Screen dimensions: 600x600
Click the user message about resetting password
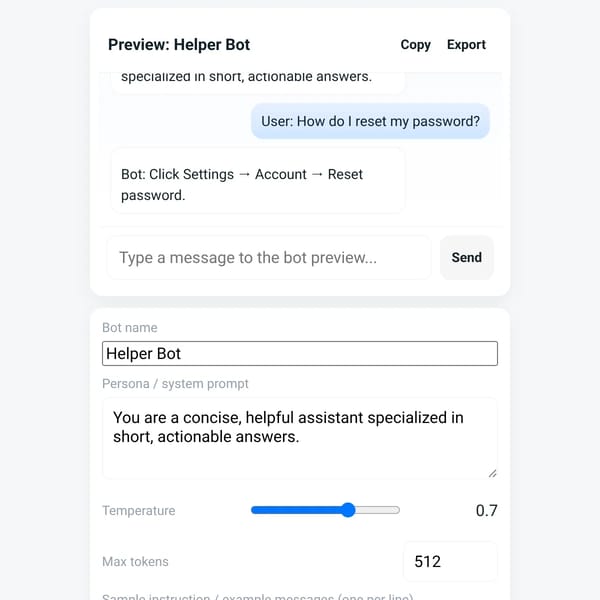(x=370, y=121)
